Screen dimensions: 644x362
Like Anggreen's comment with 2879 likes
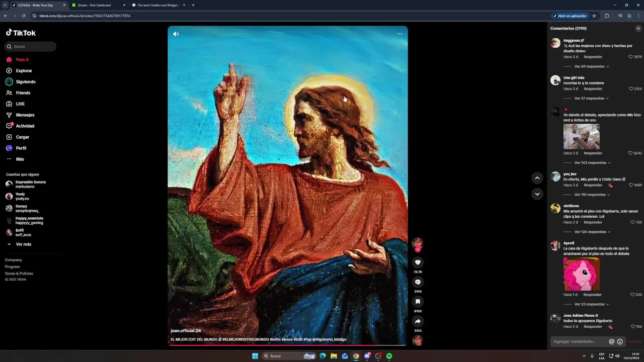(x=630, y=57)
